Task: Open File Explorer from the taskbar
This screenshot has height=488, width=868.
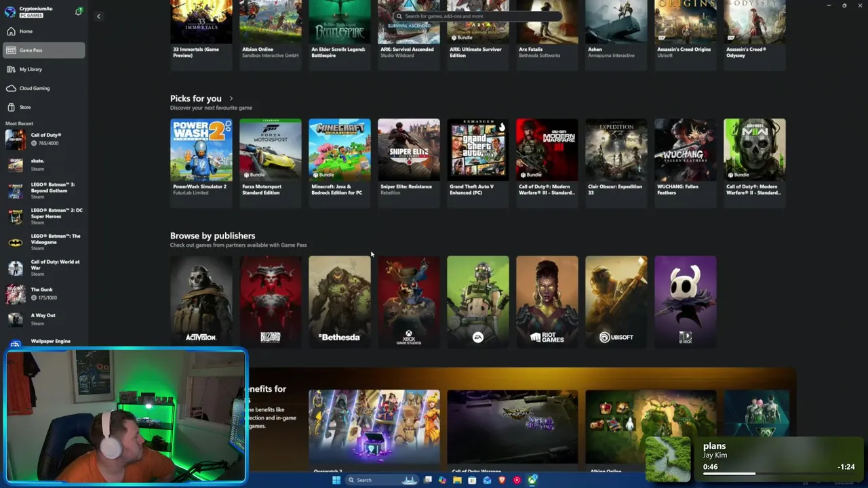Action: click(457, 480)
